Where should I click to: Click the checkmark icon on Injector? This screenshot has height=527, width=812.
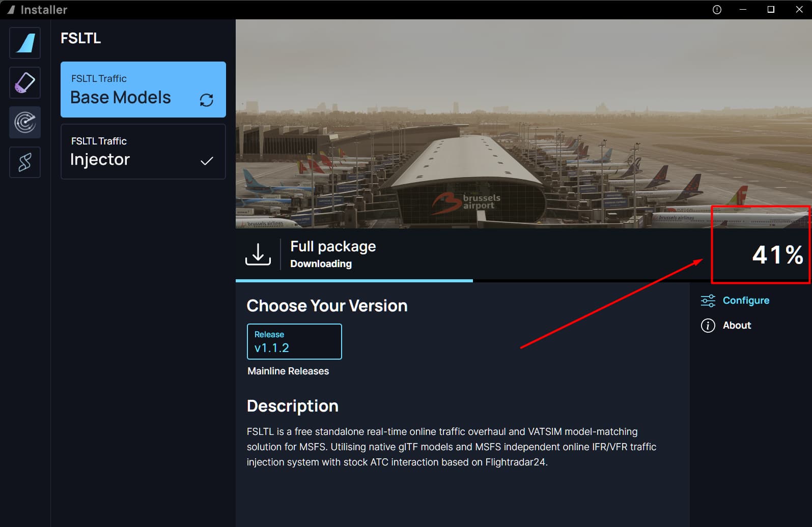pos(206,161)
